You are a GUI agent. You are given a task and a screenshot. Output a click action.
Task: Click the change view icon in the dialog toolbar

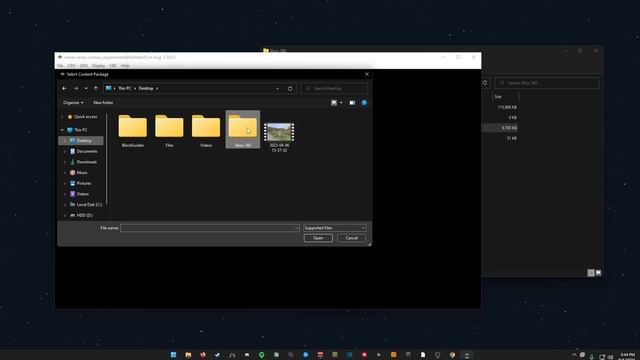(334, 103)
